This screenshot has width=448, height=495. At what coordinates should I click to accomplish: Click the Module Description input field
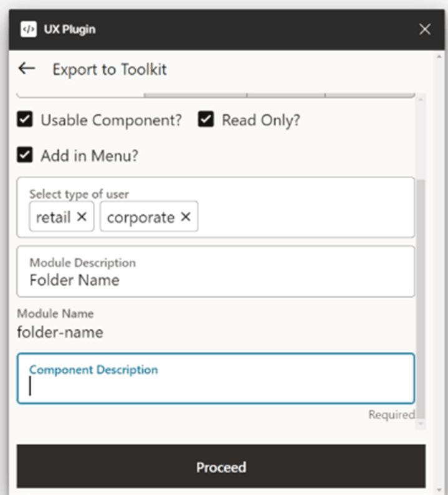215,280
